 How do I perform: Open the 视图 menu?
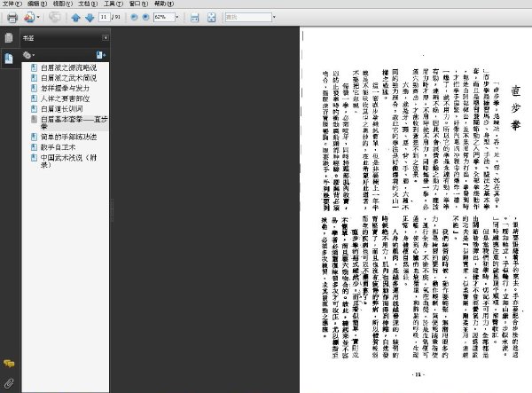point(63,4)
